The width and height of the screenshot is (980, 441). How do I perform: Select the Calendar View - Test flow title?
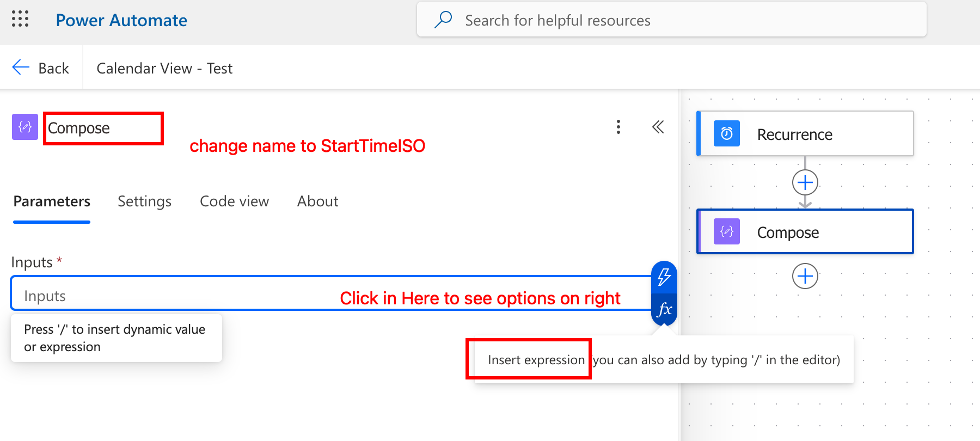[x=164, y=68]
